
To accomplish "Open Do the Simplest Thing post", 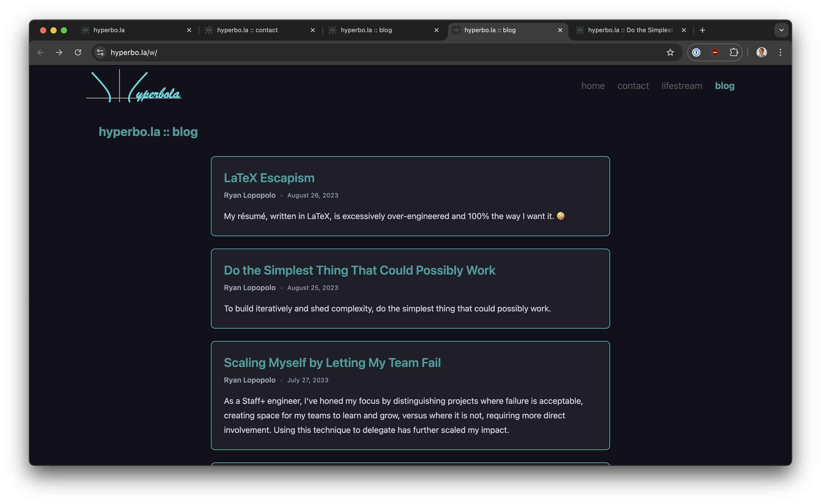I will click(x=360, y=270).
